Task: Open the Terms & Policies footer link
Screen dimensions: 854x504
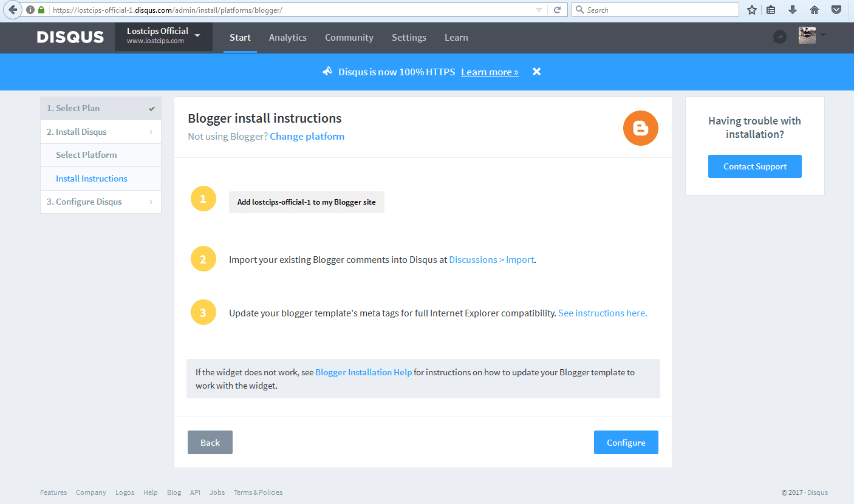Action: pos(258,492)
